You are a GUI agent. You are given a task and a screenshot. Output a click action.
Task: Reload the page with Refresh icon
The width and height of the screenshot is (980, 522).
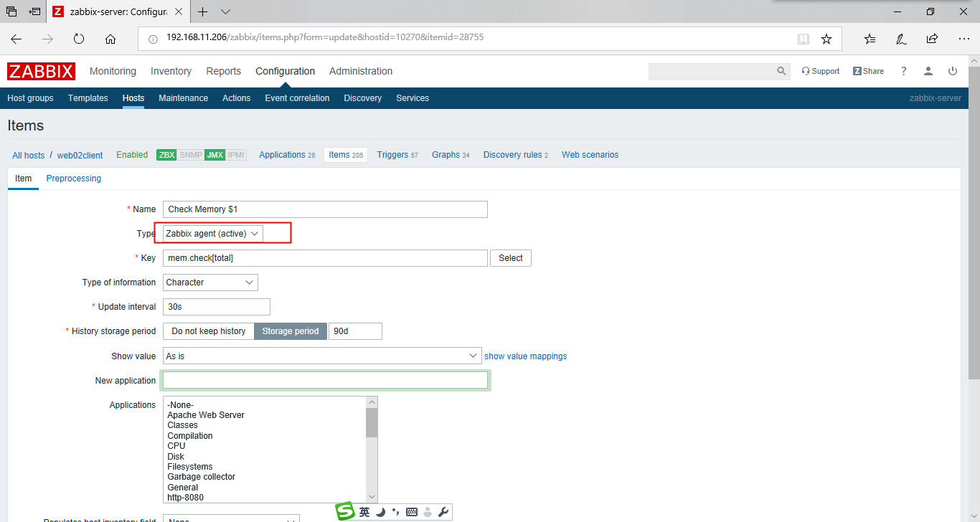79,39
